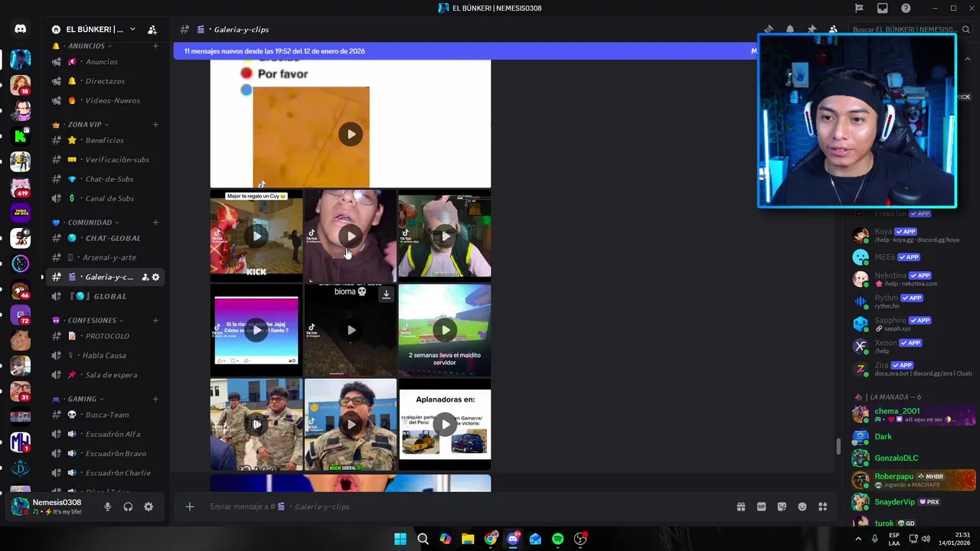
Task: Open the GIF picker icon
Action: [x=762, y=507]
